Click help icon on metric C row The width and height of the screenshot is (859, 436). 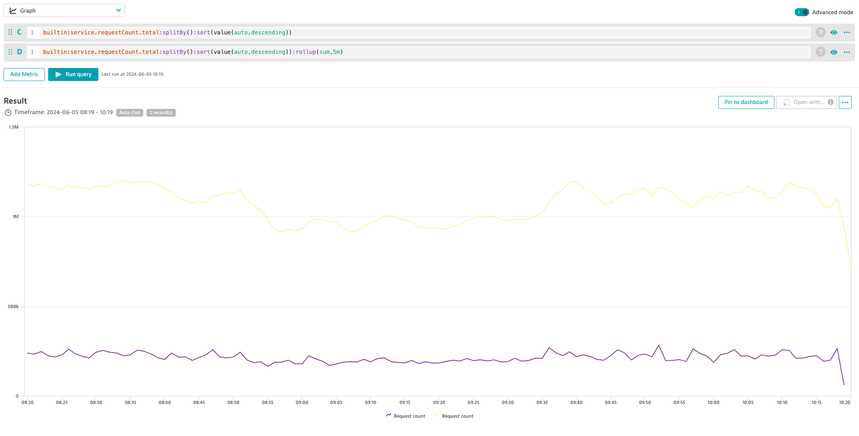[x=820, y=32]
